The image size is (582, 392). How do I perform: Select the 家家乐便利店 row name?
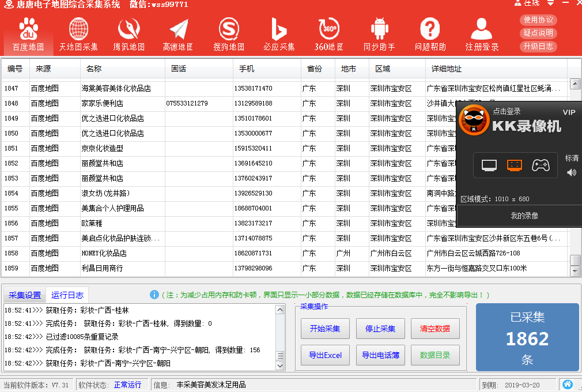click(x=102, y=103)
